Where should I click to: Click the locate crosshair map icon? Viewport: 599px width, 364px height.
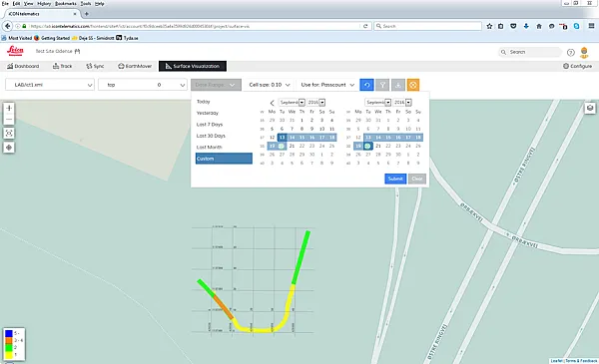(9, 148)
